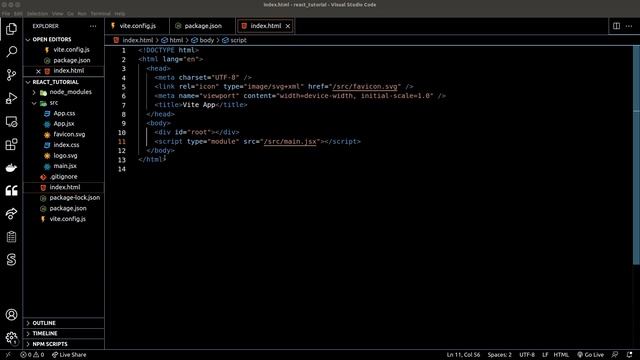This screenshot has width=640, height=360.
Task: Open editor More Actions ellipsis
Action: 629,26
